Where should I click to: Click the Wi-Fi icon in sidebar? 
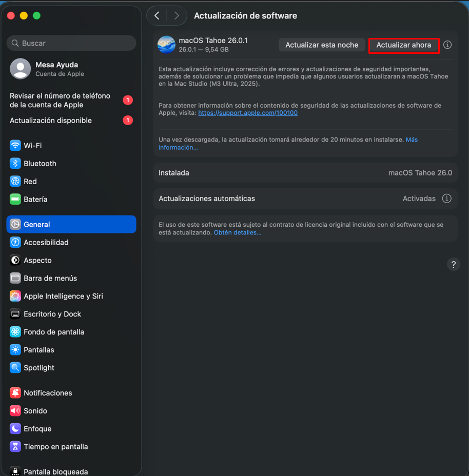(15, 146)
